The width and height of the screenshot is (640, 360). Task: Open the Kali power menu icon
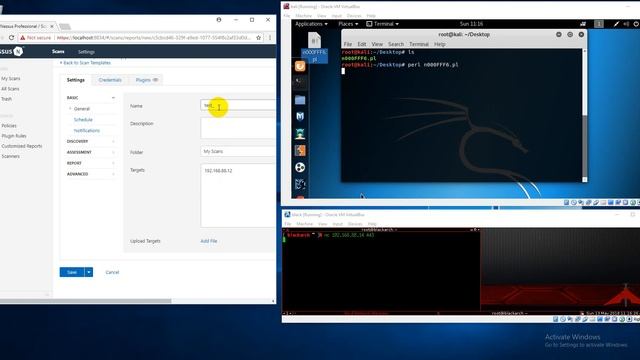pyautogui.click(x=636, y=24)
